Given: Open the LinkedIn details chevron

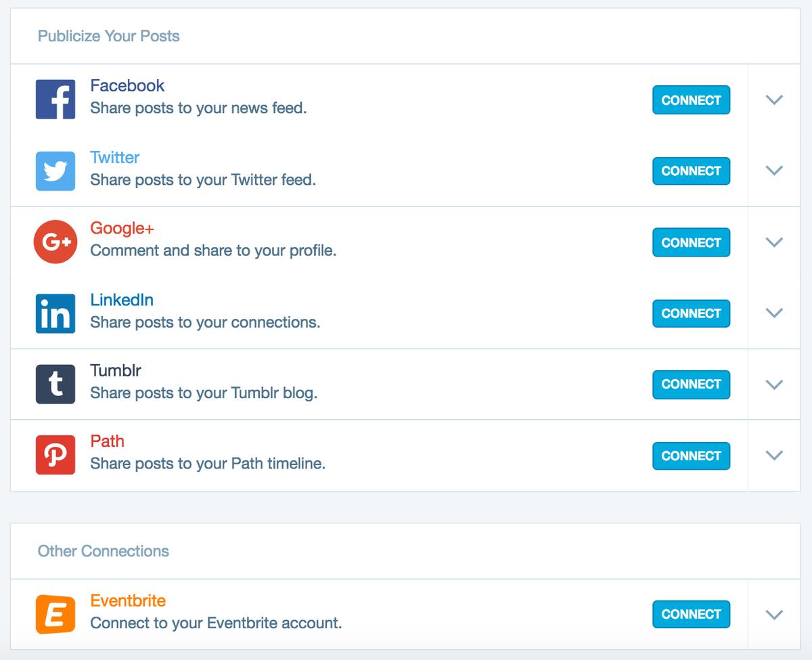Looking at the screenshot, I should coord(774,313).
